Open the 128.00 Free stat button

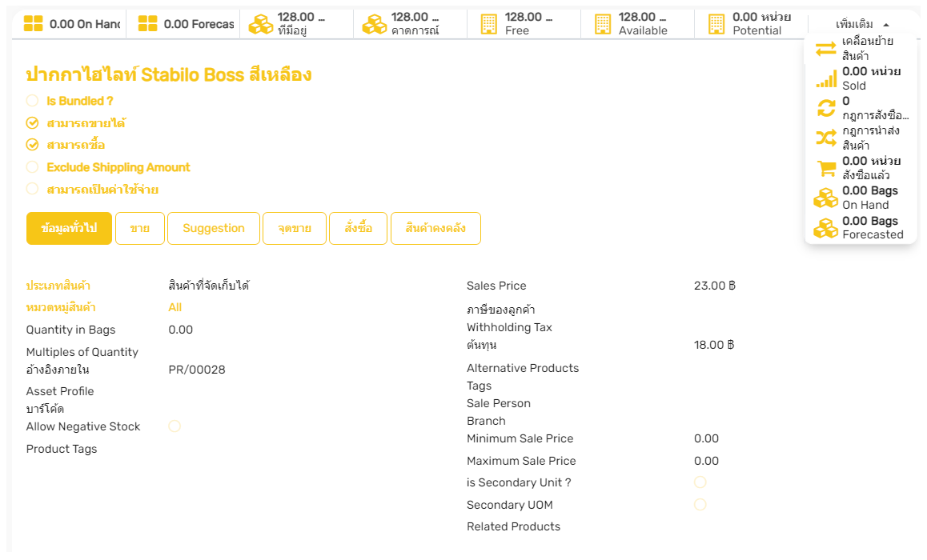click(x=524, y=24)
